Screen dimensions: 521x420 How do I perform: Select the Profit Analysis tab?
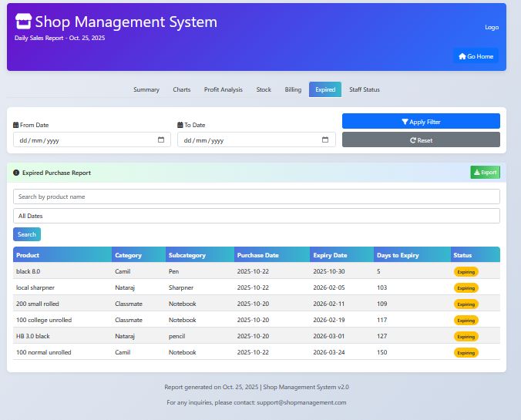pyautogui.click(x=223, y=90)
